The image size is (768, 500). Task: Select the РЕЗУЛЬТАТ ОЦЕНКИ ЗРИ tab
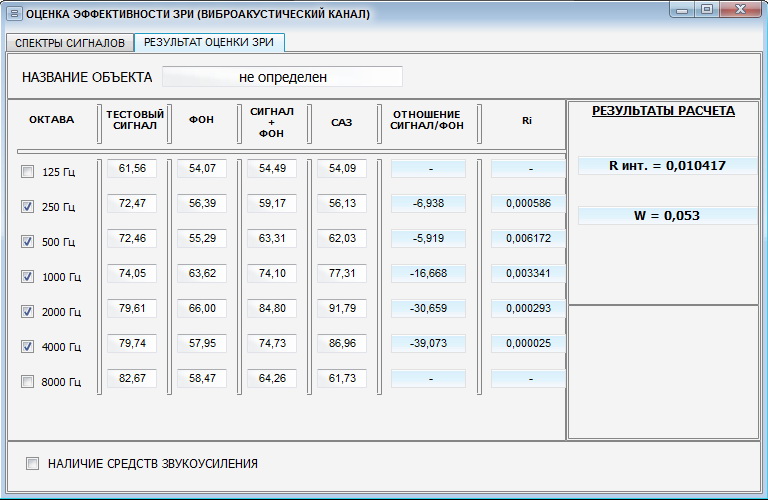[211, 42]
